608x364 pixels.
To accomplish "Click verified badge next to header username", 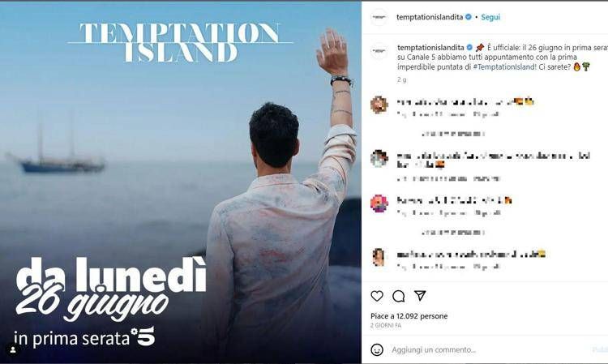I will pyautogui.click(x=469, y=17).
